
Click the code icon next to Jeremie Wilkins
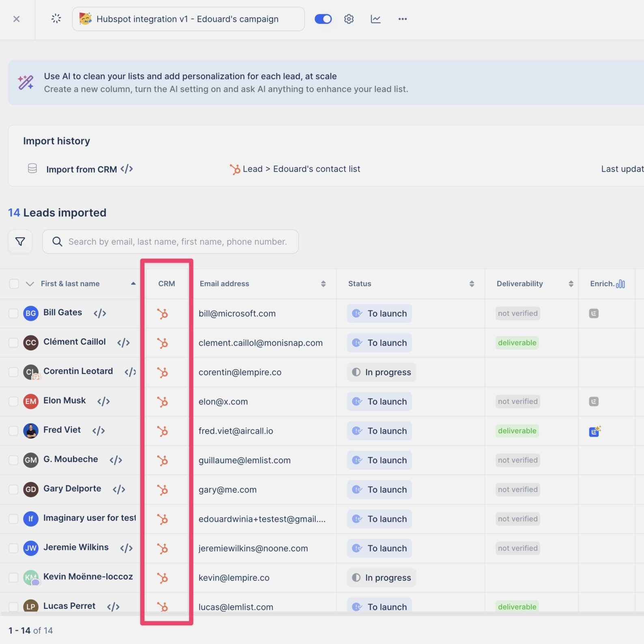[x=126, y=548]
